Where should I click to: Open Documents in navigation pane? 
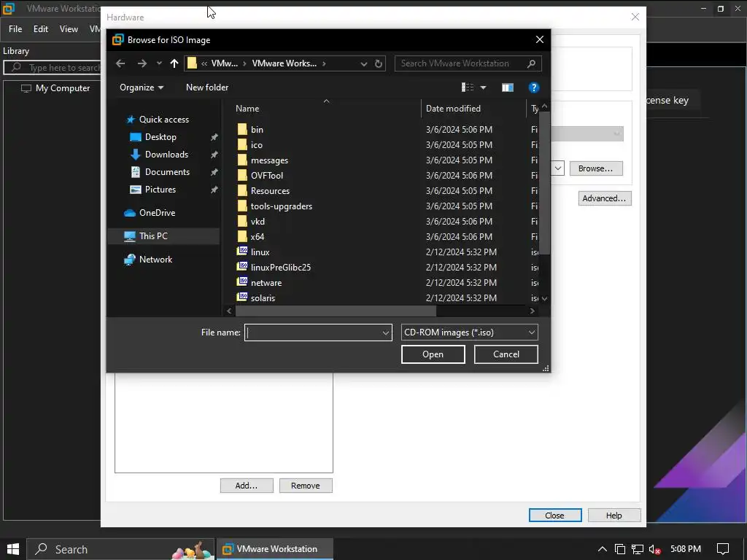point(167,172)
